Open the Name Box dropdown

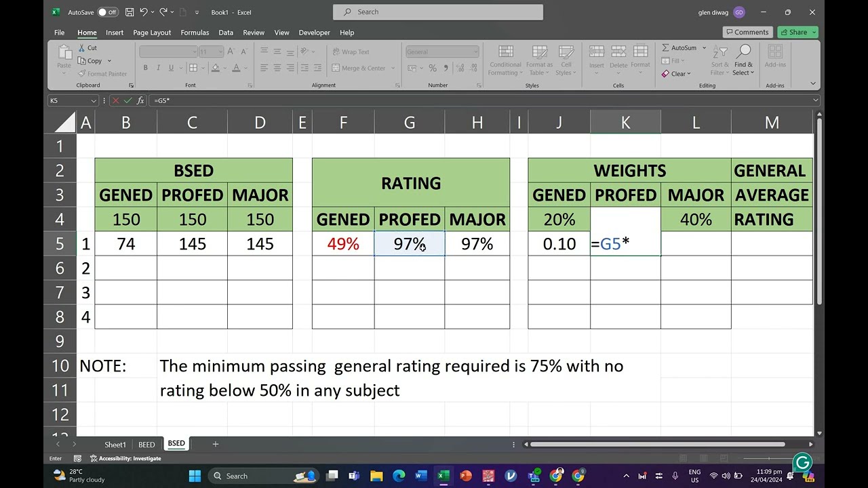pos(94,100)
